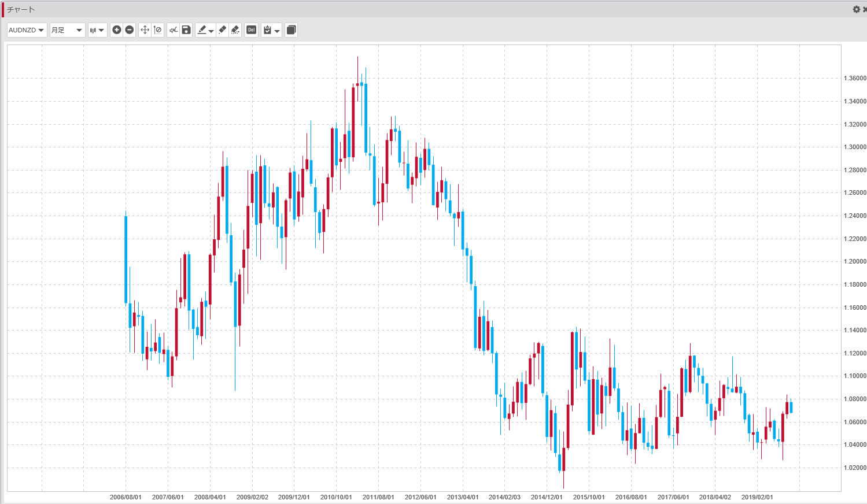Open the candlestick chart type dropdown
Screen dimensions: 867x504
click(97, 30)
